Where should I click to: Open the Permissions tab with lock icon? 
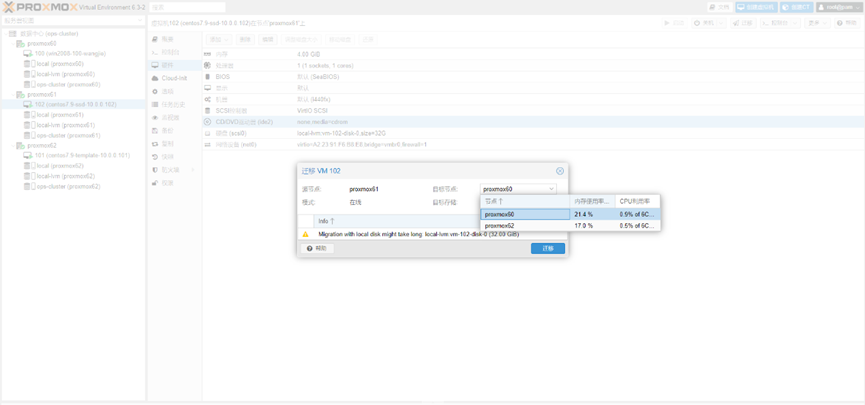click(x=174, y=183)
